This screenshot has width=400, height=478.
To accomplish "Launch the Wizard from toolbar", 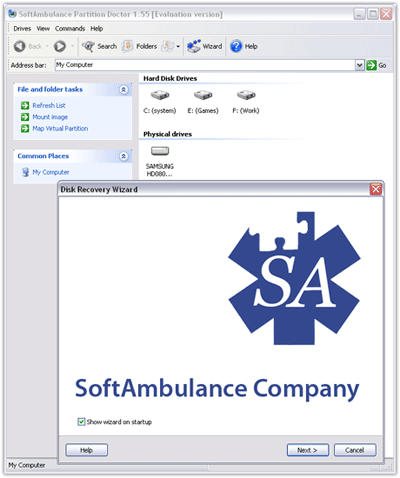I will pos(204,46).
